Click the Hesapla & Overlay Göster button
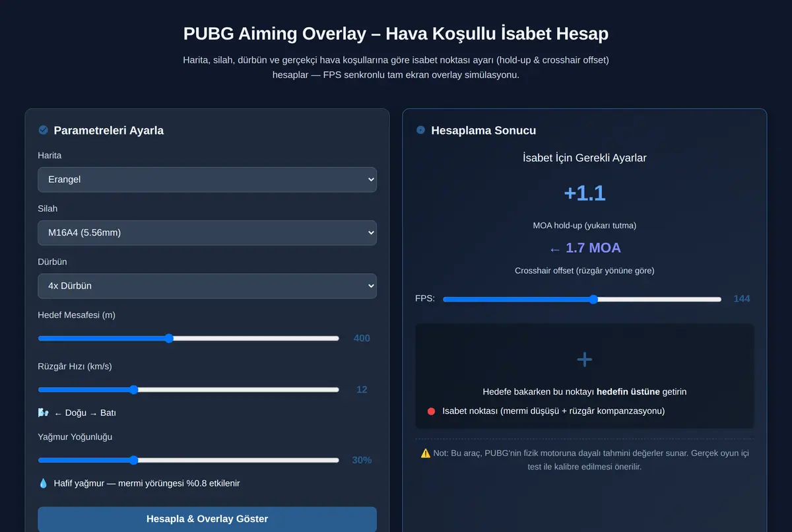Screen dimensions: 792x532 pos(207,519)
